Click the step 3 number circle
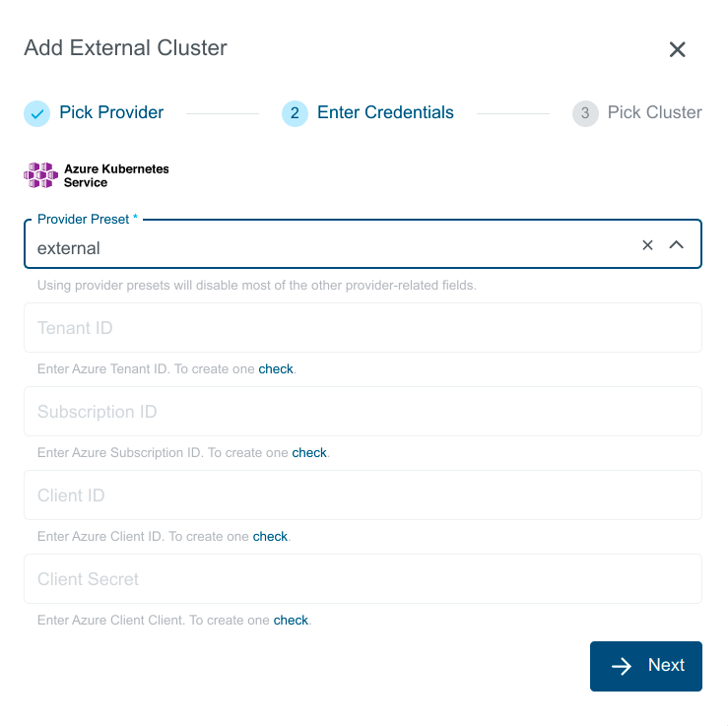 [585, 113]
